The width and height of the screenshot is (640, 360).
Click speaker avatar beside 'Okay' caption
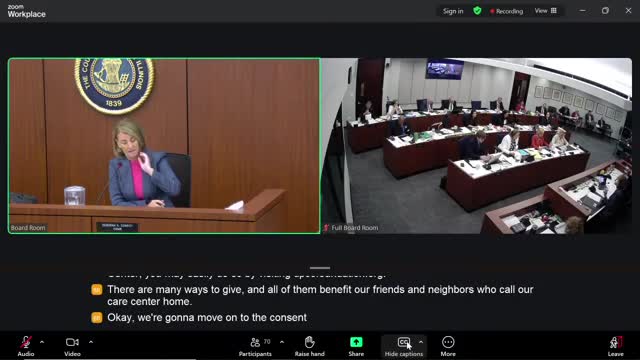pos(97,318)
